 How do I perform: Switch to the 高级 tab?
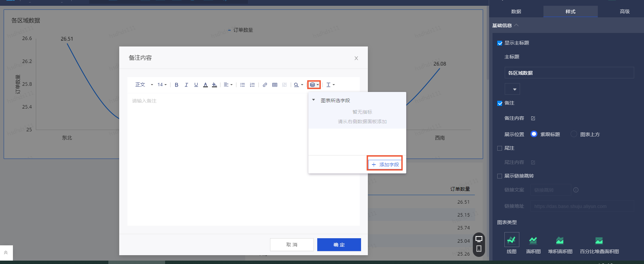coord(625,12)
